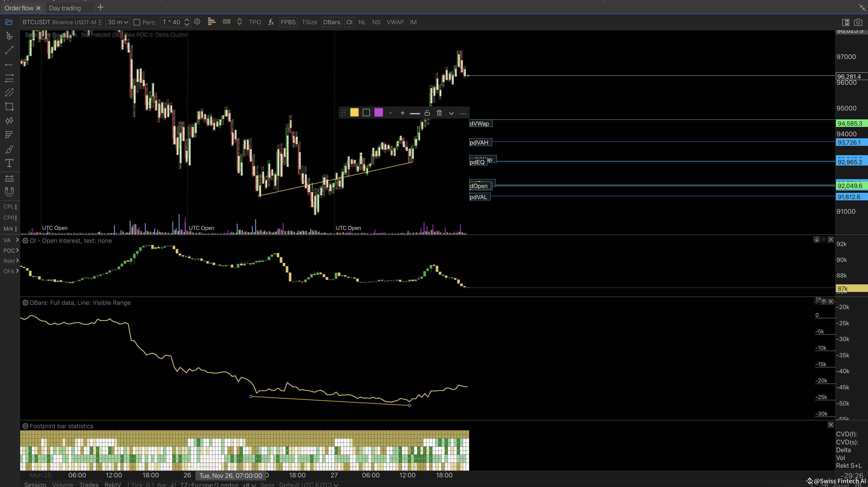The width and height of the screenshot is (868, 487).
Task: Toggle the DBars indicator
Action: click(x=331, y=22)
